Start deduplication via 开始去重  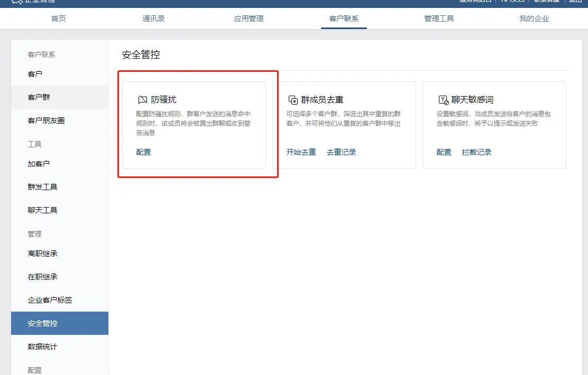[x=300, y=152]
